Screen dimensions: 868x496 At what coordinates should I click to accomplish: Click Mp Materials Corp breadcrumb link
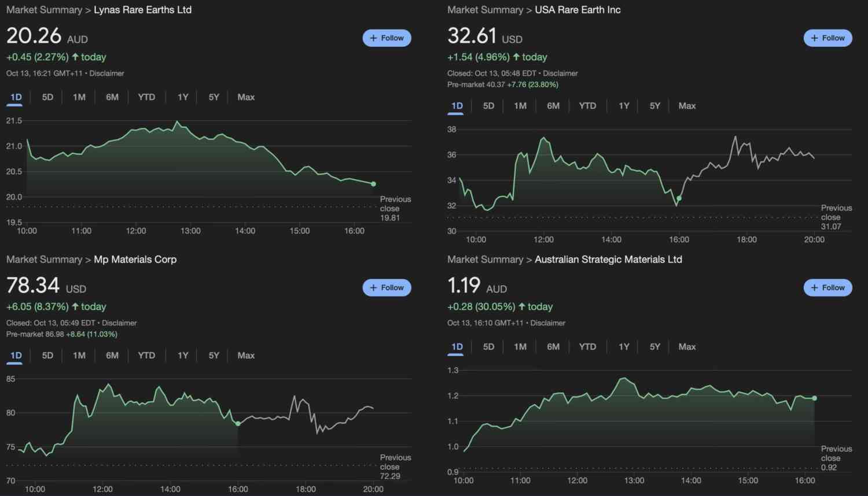tap(135, 259)
